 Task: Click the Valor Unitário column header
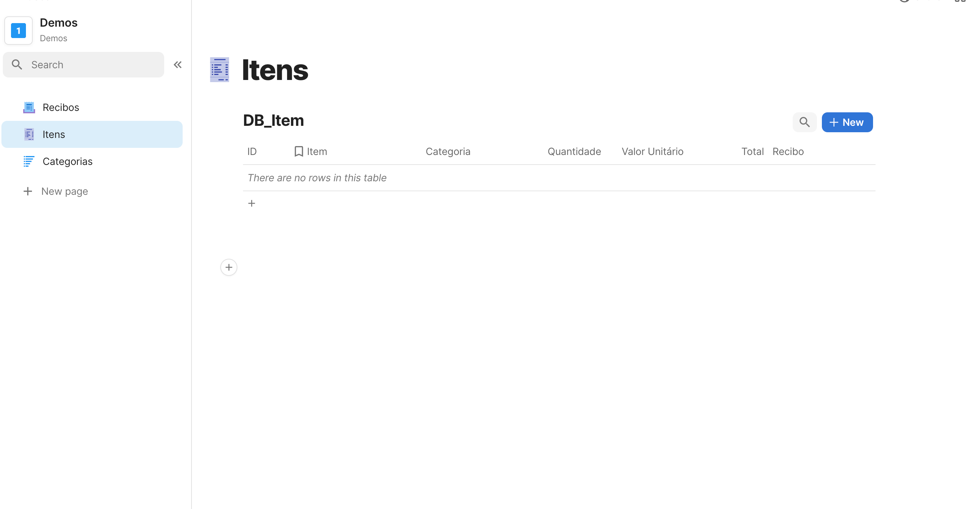(652, 151)
